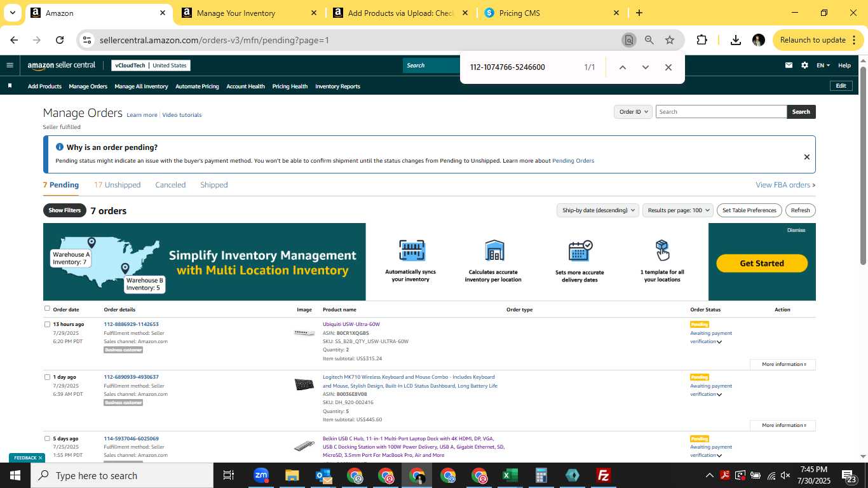Open vCloudTech United States account switcher
Image resolution: width=868 pixels, height=488 pixels.
pos(151,65)
